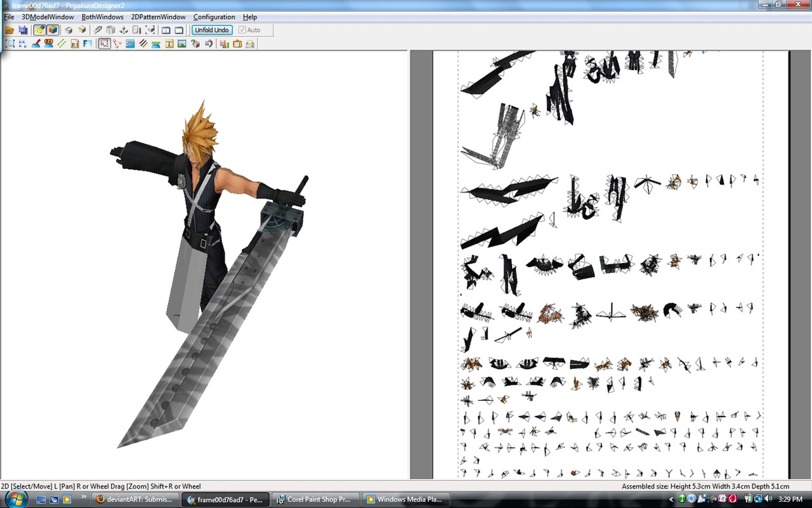Click the 3:29 PM taskbar clock
The width and height of the screenshot is (812, 508).
pos(790,499)
